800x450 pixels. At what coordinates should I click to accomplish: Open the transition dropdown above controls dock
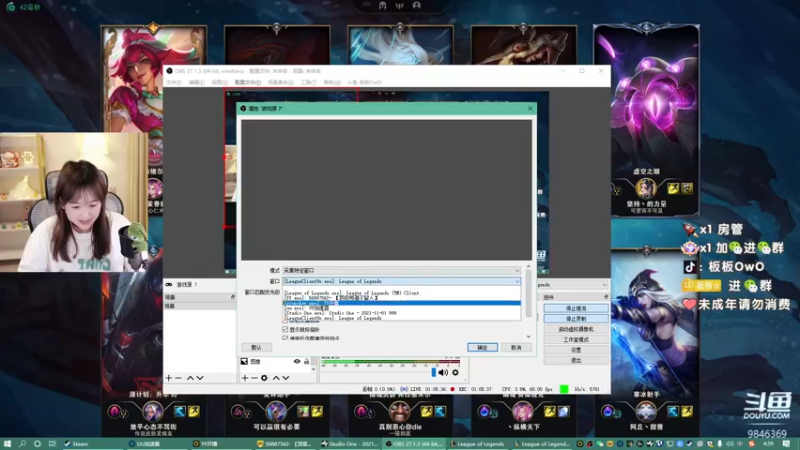(x=571, y=285)
